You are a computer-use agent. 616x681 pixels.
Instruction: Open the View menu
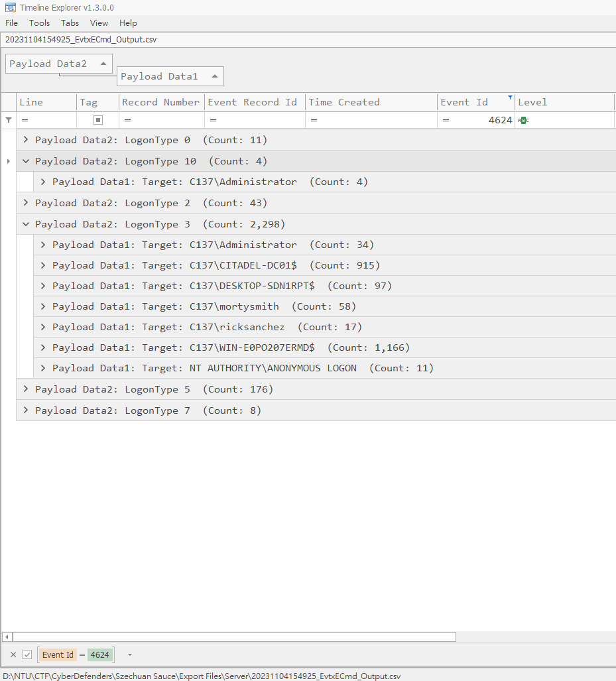pyautogui.click(x=99, y=23)
